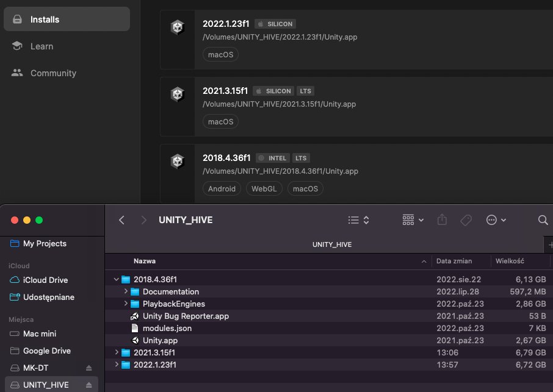Click SILICON badge on 2021.3.15f1 install

273,91
